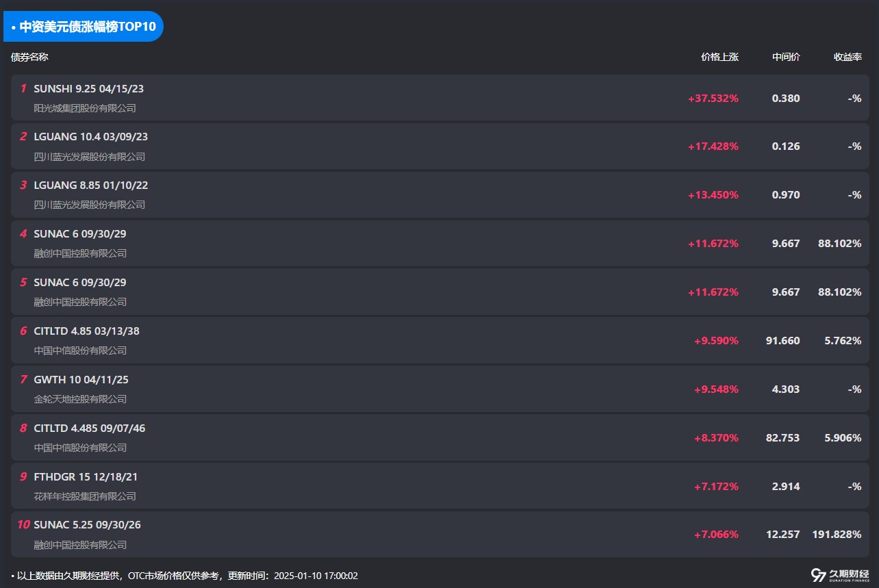The image size is (879, 588).
Task: Select mid price 0.970
Action: [786, 194]
